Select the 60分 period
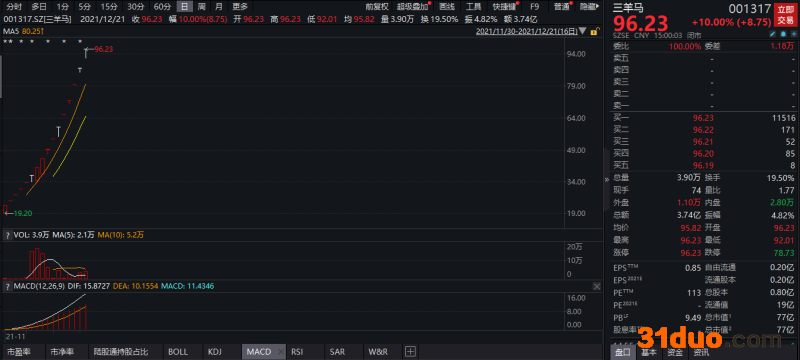800x360 pixels. click(x=162, y=7)
